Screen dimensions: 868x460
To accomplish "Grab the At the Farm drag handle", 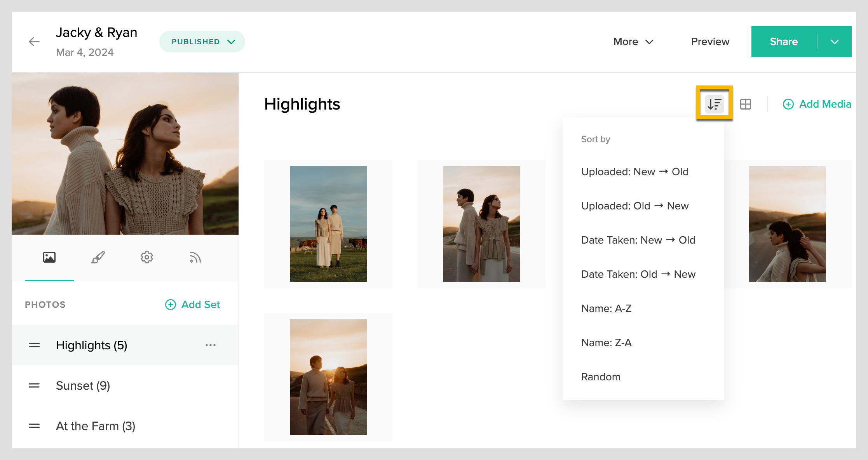I will tap(34, 426).
